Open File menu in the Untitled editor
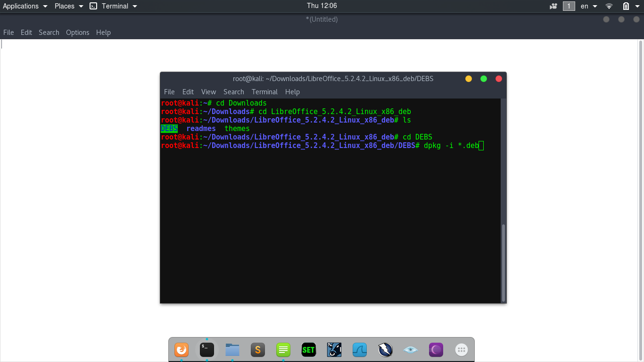 tap(8, 33)
